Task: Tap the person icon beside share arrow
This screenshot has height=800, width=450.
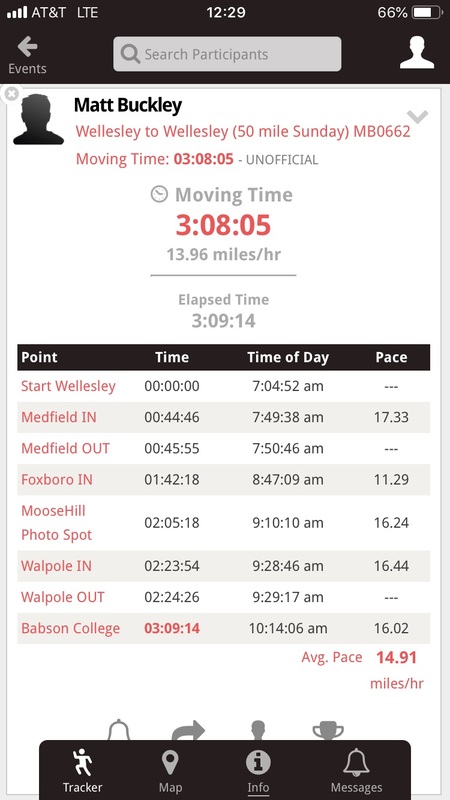Action: pos(258,730)
